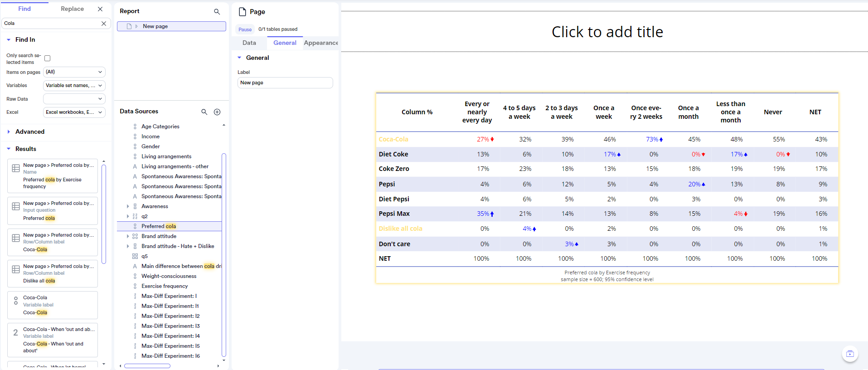Click table icon of Input question result
The image size is (868, 370).
coord(16,206)
